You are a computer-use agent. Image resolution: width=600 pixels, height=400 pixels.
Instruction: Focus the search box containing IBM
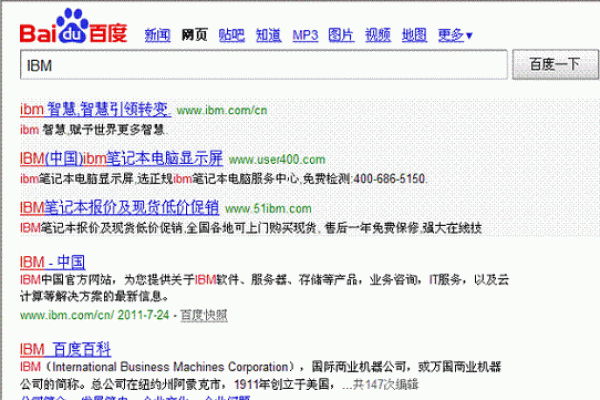click(x=264, y=65)
